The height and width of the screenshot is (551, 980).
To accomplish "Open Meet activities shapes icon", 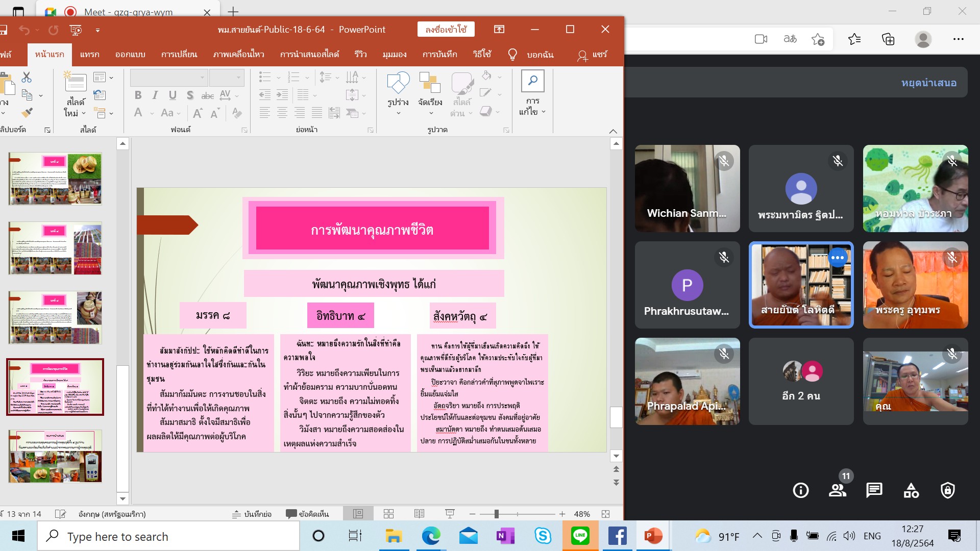I will 911,490.
